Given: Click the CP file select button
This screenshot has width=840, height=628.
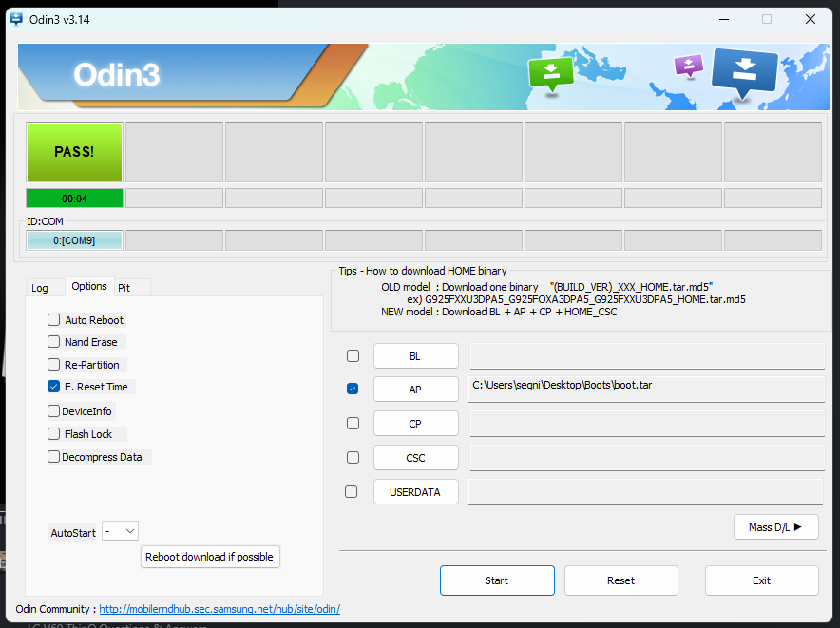Looking at the screenshot, I should point(415,424).
